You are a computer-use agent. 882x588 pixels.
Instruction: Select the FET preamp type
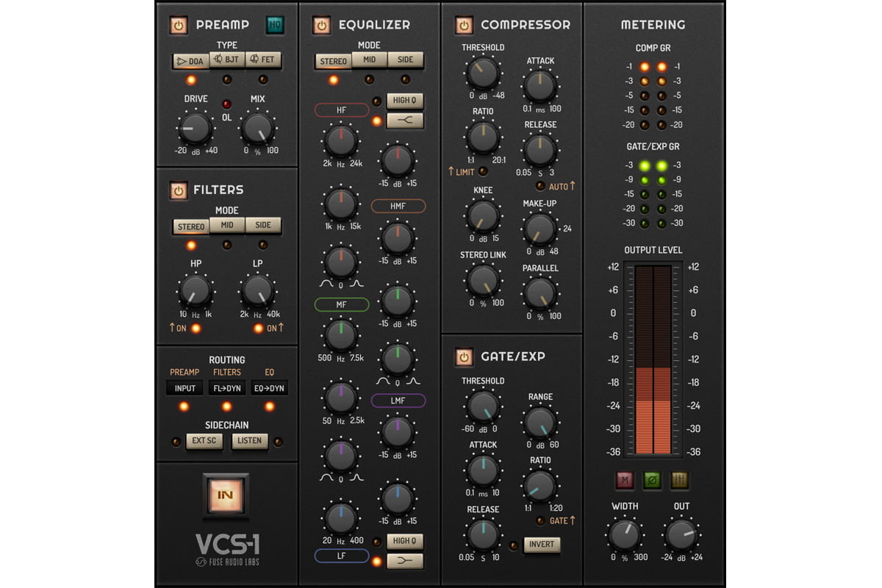(x=263, y=61)
